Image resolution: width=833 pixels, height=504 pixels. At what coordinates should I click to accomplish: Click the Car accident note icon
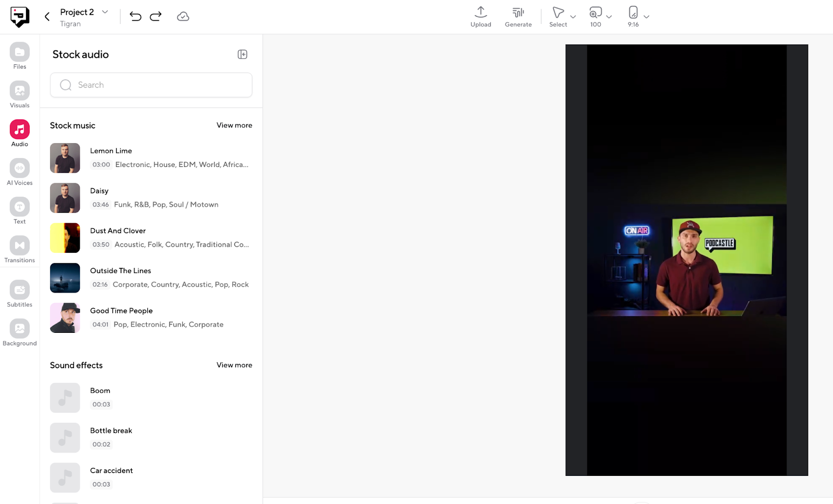(x=65, y=478)
